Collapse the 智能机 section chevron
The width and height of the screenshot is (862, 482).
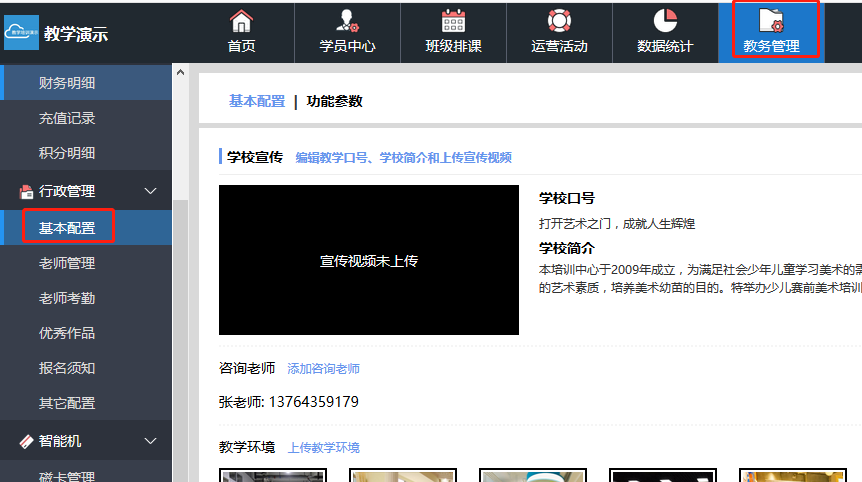[x=151, y=441]
